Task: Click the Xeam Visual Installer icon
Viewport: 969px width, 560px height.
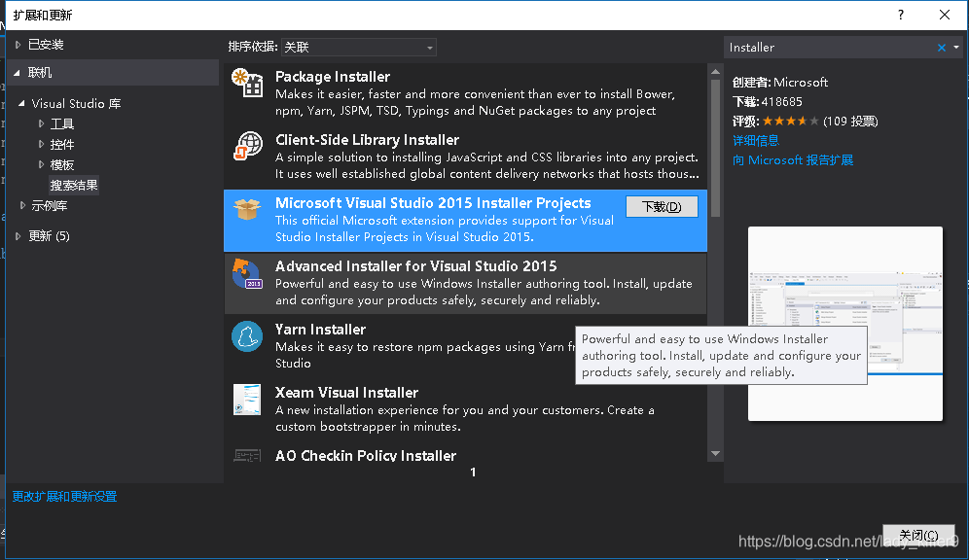Action: click(247, 400)
